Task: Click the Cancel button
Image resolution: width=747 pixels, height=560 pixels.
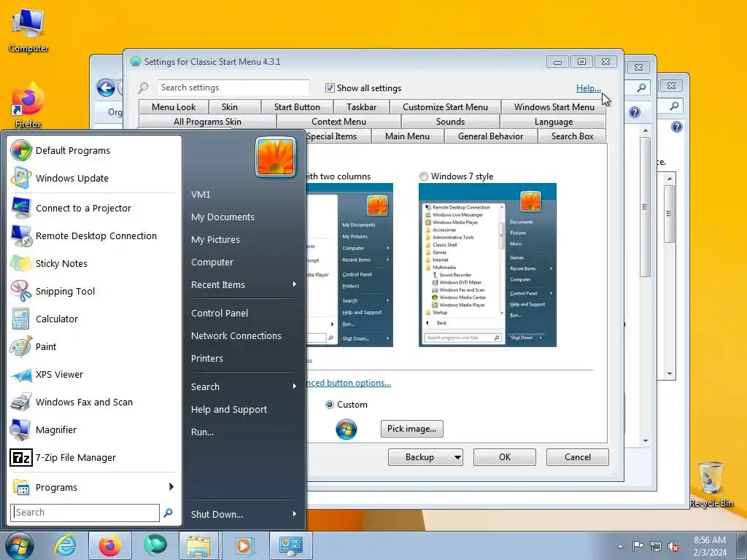Action: [578, 457]
